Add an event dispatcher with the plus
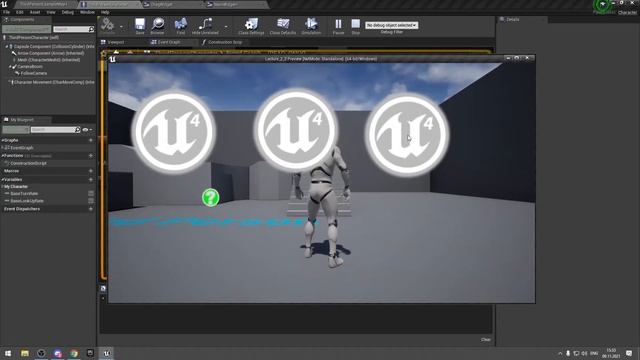Screen dimensions: 640x360 (91, 209)
